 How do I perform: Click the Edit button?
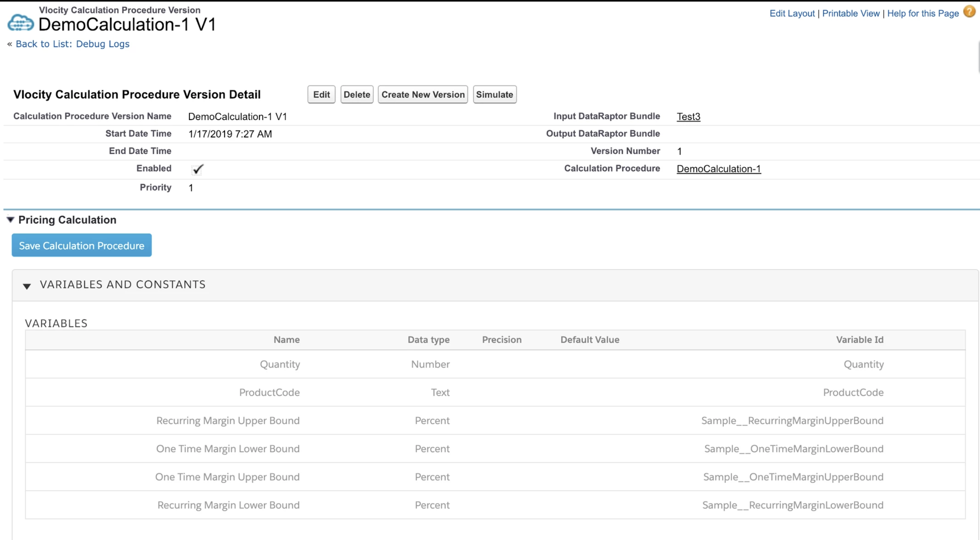321,94
